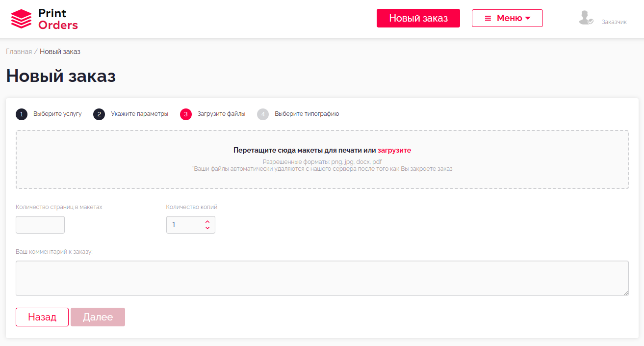
Task: Click inside the Количество копий field
Action: (x=184, y=225)
